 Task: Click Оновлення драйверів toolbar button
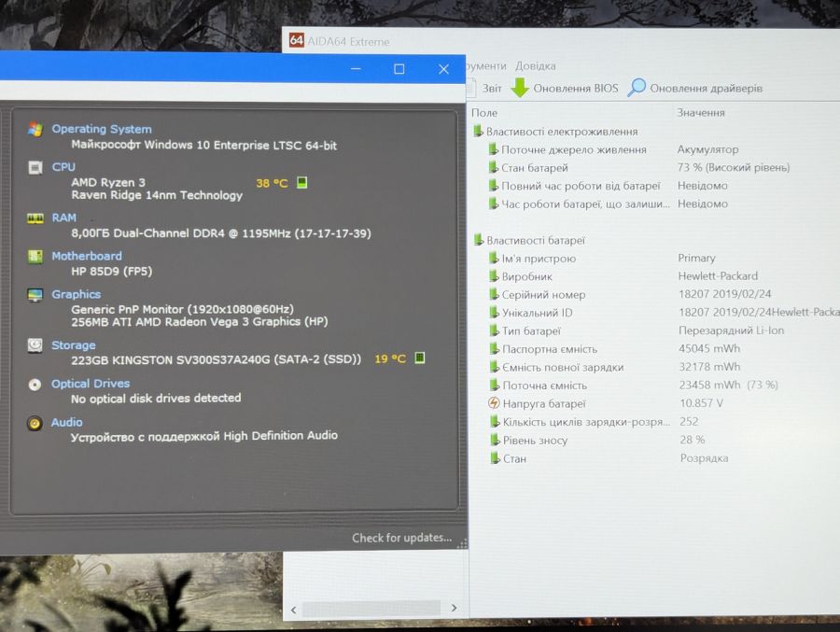(694, 88)
